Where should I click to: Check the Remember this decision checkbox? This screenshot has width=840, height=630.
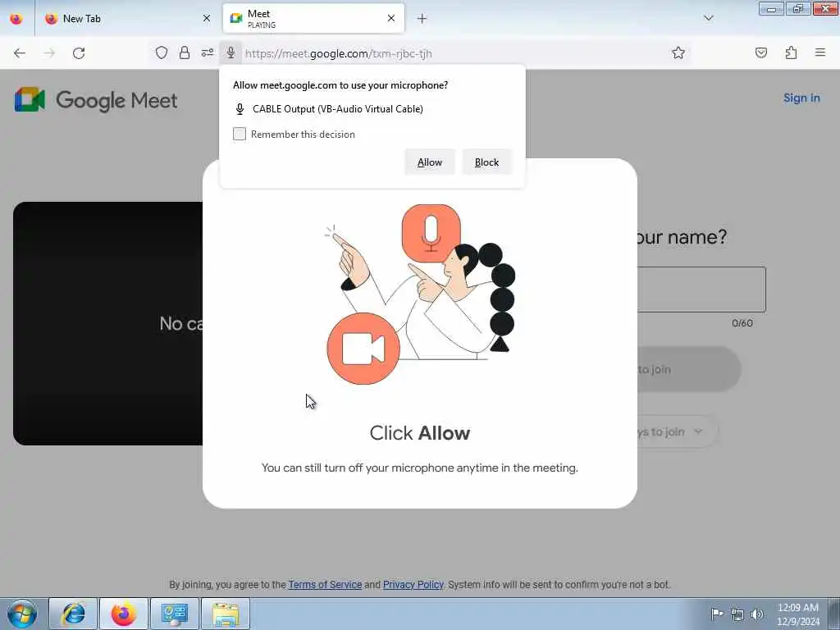(240, 134)
